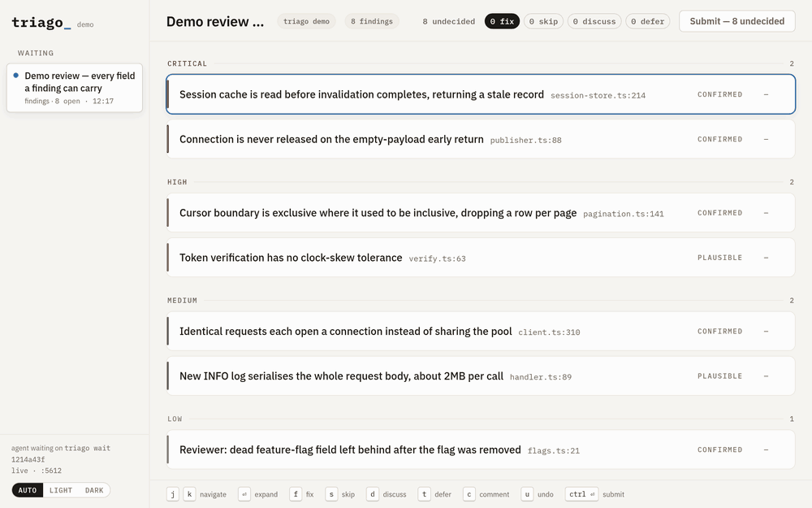Click the d discuss key hint
The image size is (812, 508).
tap(373, 494)
